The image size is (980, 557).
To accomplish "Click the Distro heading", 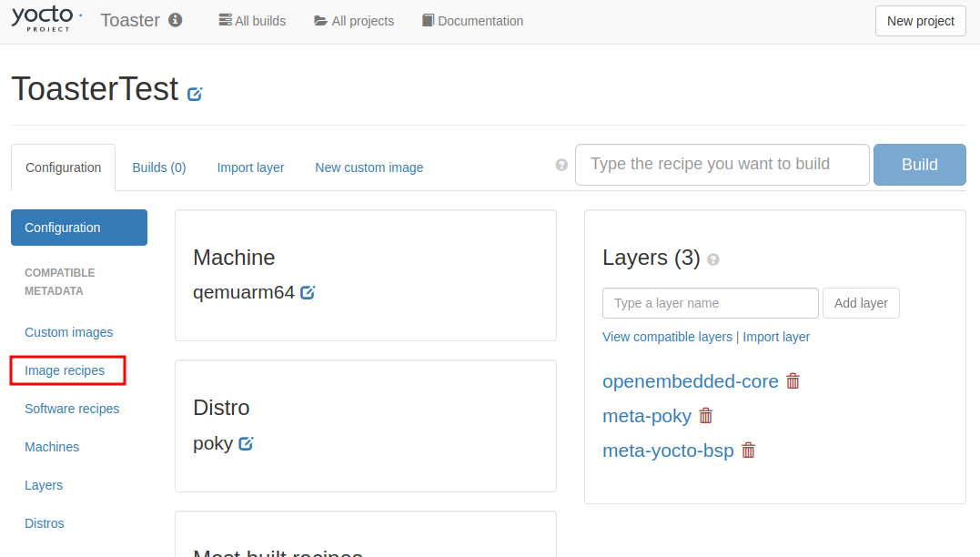I will (x=221, y=408).
